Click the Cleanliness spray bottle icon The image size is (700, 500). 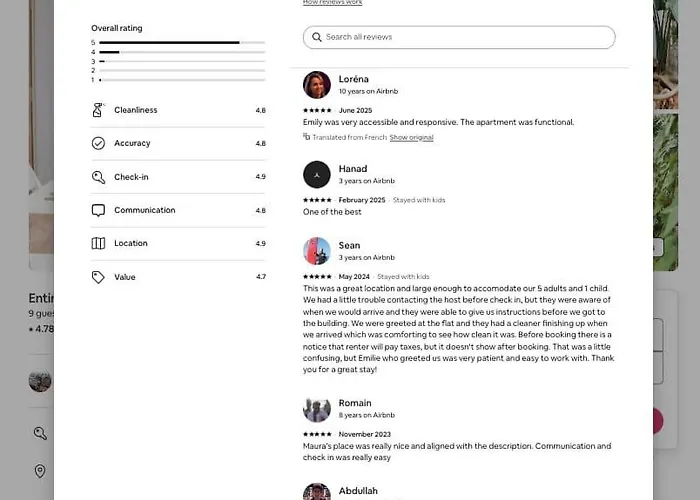coord(98,110)
